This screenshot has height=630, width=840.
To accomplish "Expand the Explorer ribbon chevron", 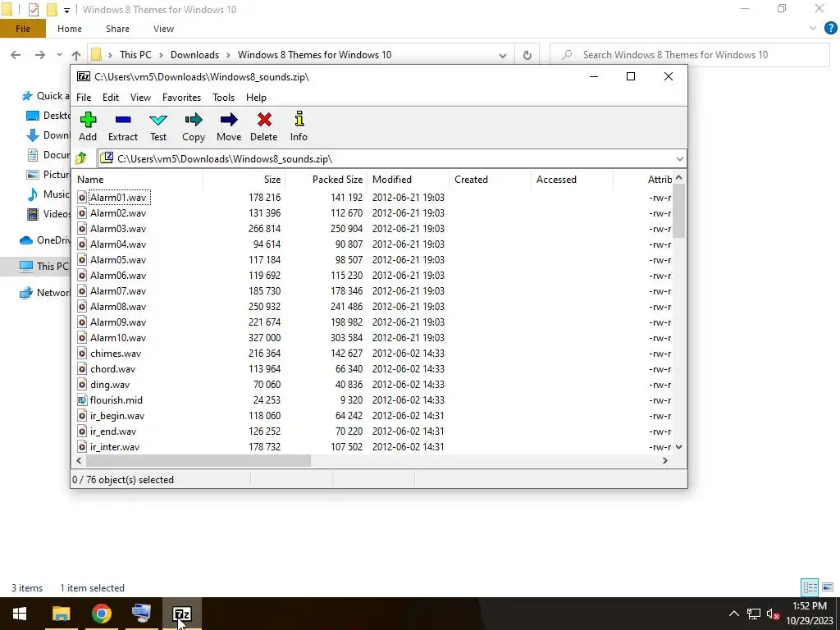I will coord(813,29).
